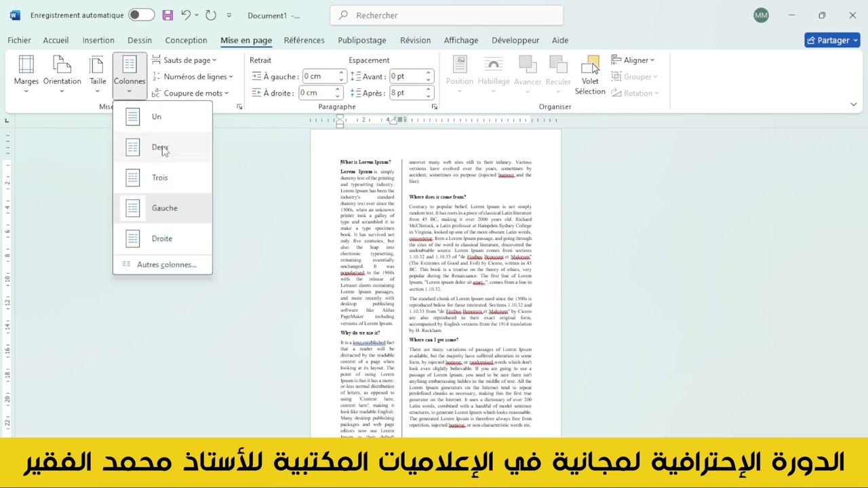Image resolution: width=868 pixels, height=488 pixels.
Task: Open the Orientation page button
Action: tap(62, 75)
